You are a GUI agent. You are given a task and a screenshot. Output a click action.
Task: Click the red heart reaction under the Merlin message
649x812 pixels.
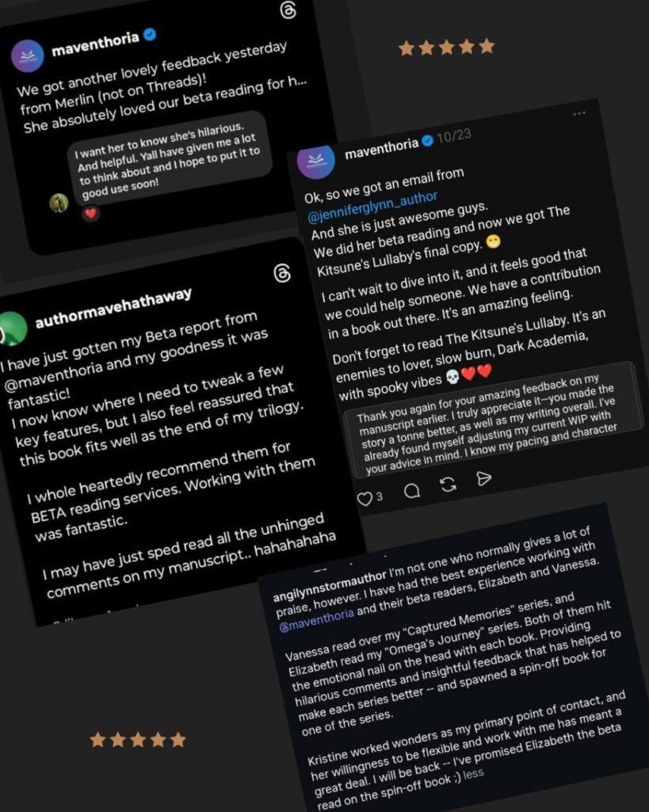click(x=90, y=213)
